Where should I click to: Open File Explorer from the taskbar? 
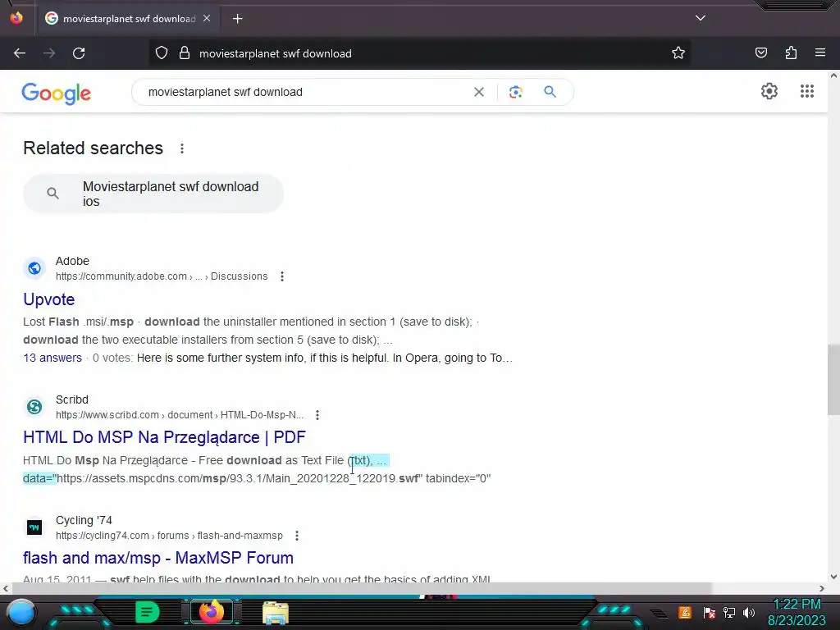click(x=276, y=612)
